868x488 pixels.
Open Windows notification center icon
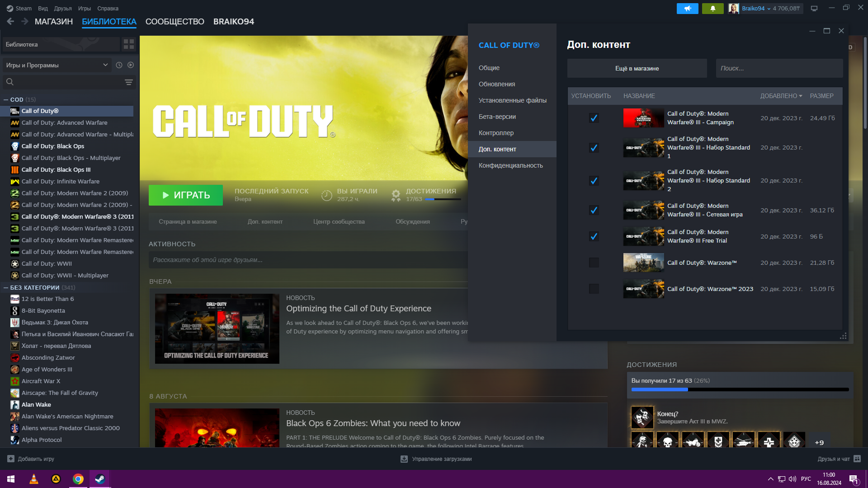854,479
